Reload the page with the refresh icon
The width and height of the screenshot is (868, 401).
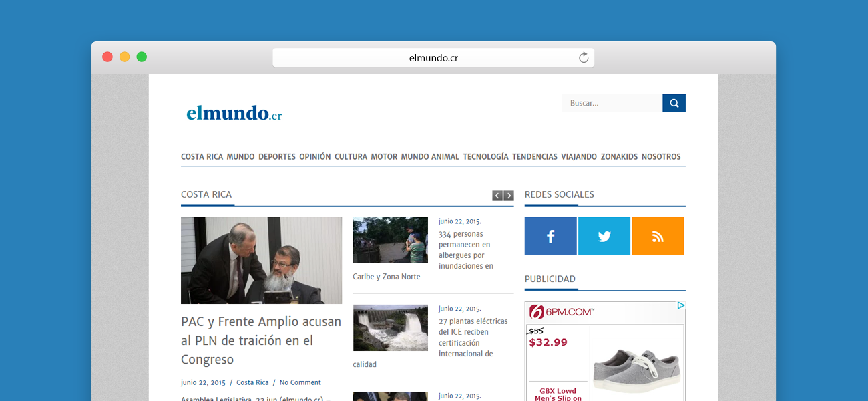click(x=584, y=57)
